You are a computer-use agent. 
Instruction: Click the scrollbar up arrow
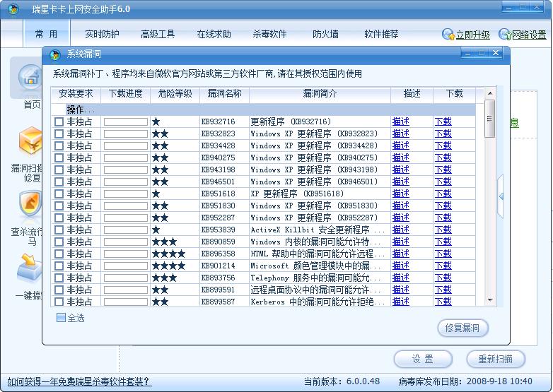489,93
